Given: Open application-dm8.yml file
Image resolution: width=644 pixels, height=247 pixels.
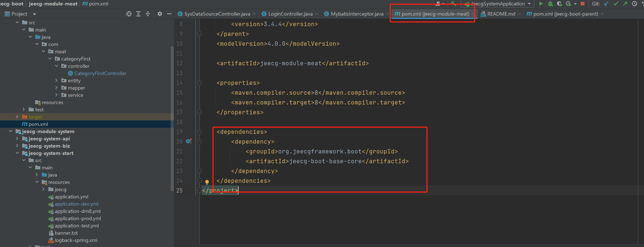Looking at the screenshot, I should click(78, 211).
